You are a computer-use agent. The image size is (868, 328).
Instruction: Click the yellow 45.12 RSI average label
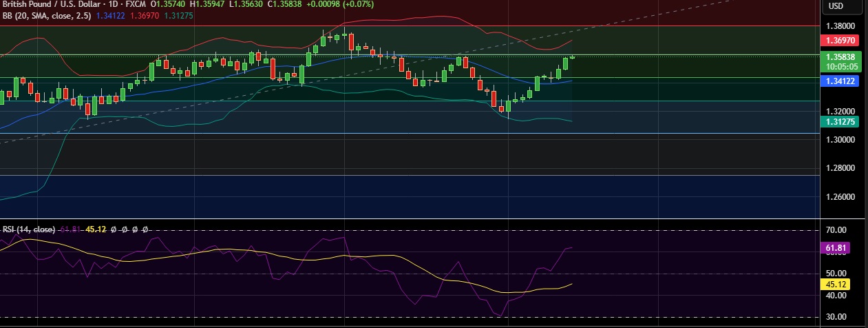[x=836, y=284]
